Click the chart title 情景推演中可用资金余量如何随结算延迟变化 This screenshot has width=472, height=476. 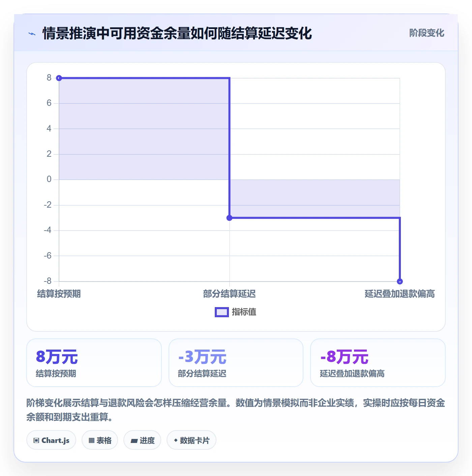(x=177, y=33)
